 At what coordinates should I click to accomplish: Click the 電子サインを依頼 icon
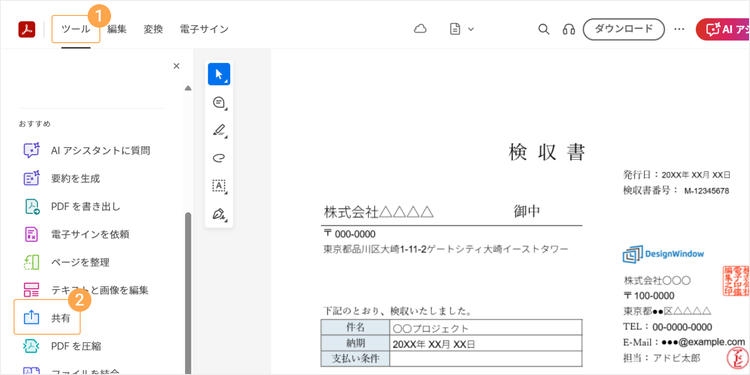[x=32, y=234]
